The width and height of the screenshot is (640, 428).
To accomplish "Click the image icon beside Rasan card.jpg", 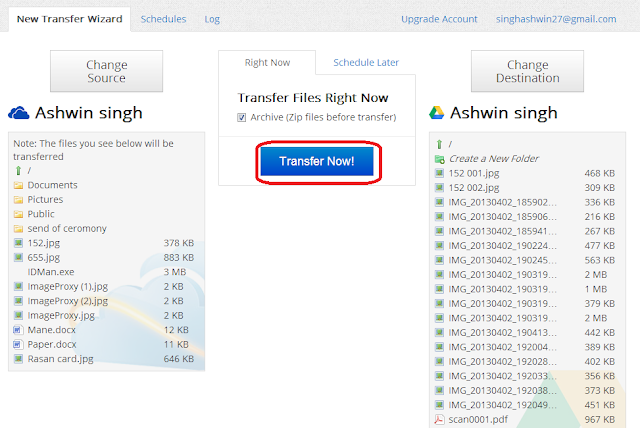I will pos(18,359).
